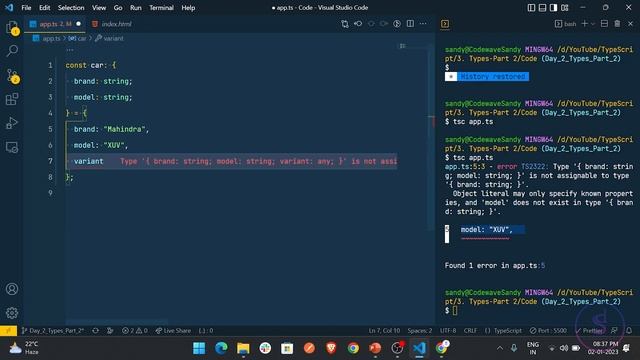Screen dimensions: 640x360
Task: Click the Open Timeline clock icon
Action: tap(397, 24)
